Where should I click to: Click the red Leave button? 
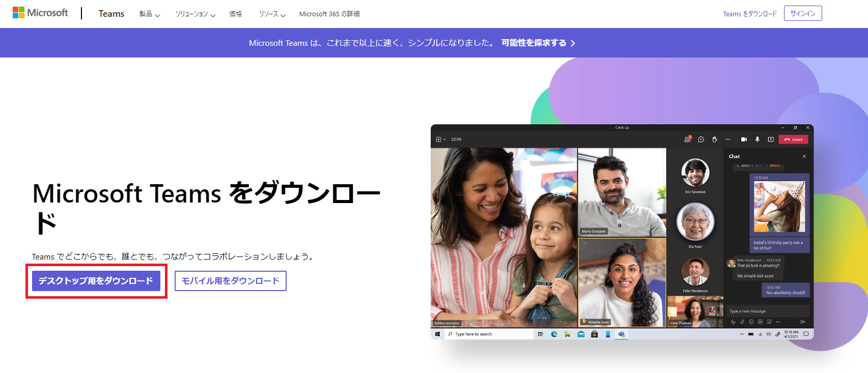(794, 139)
